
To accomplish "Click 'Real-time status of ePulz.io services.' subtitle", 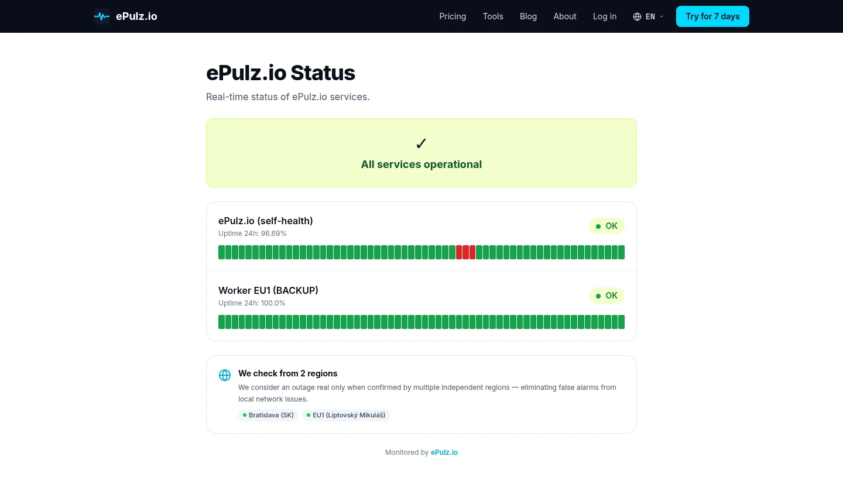I will [287, 97].
